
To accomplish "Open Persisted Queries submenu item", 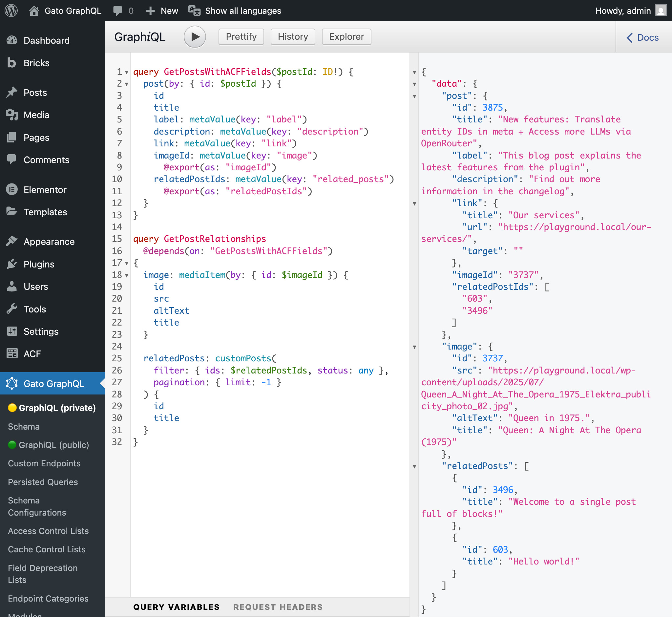I will tap(43, 482).
